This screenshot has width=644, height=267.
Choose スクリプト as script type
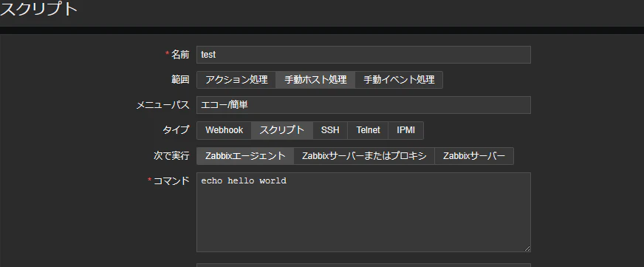coord(282,130)
